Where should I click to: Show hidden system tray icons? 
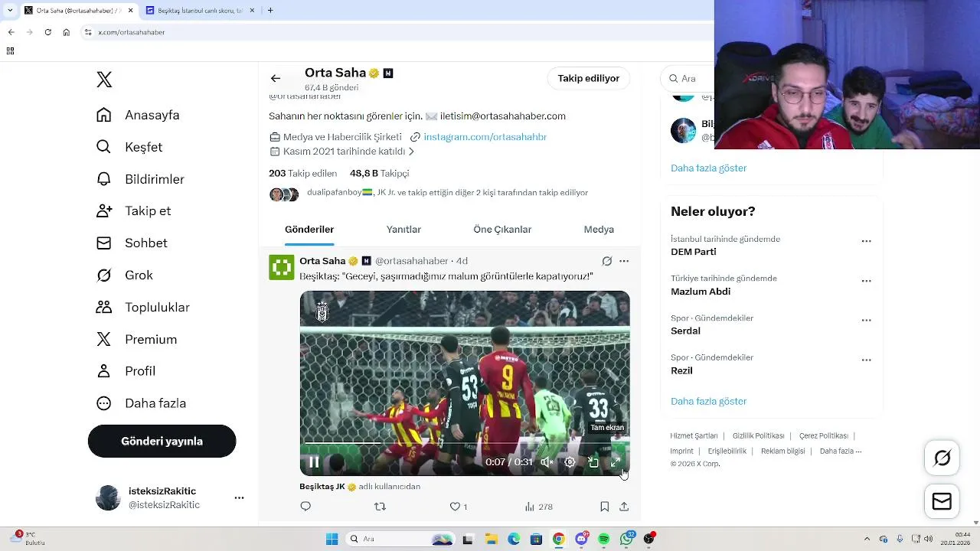tap(867, 539)
